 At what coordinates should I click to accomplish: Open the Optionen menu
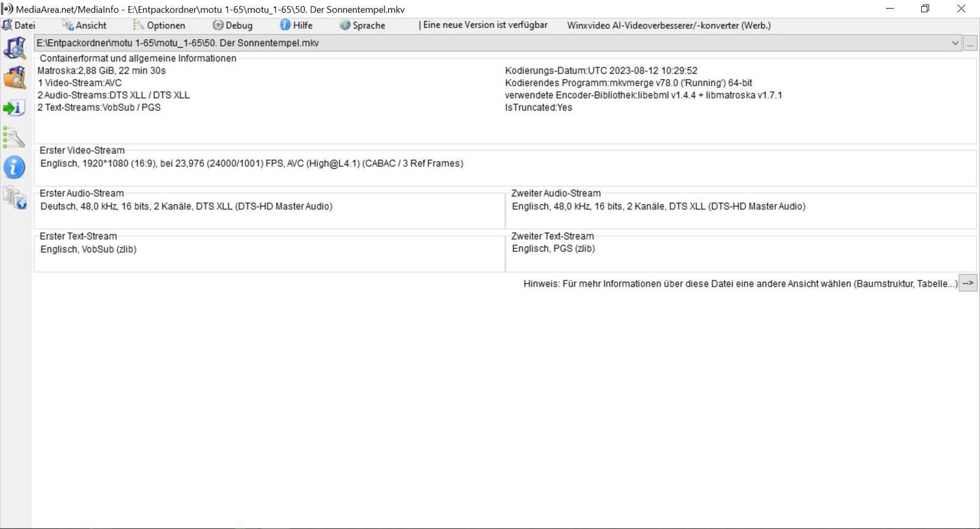point(159,25)
